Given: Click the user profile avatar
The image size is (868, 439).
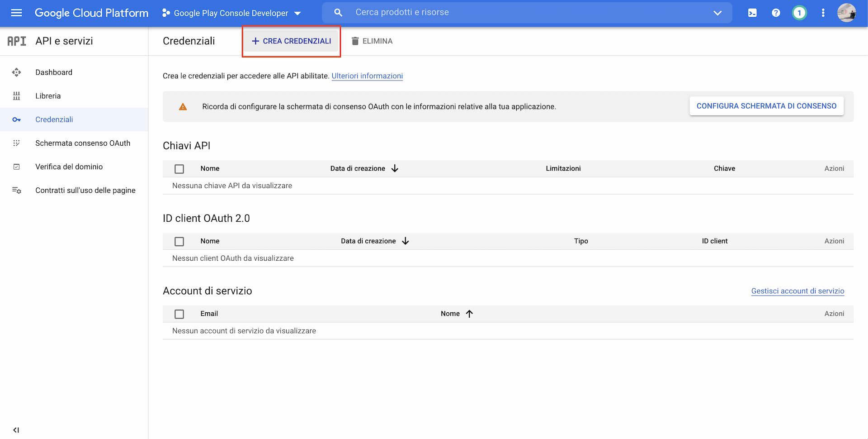Looking at the screenshot, I should [846, 13].
